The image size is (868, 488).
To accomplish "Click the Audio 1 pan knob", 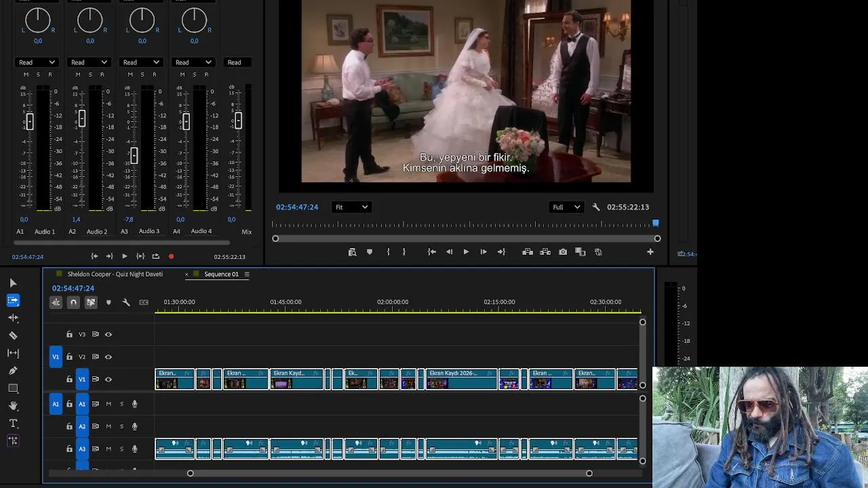I will click(x=38, y=21).
